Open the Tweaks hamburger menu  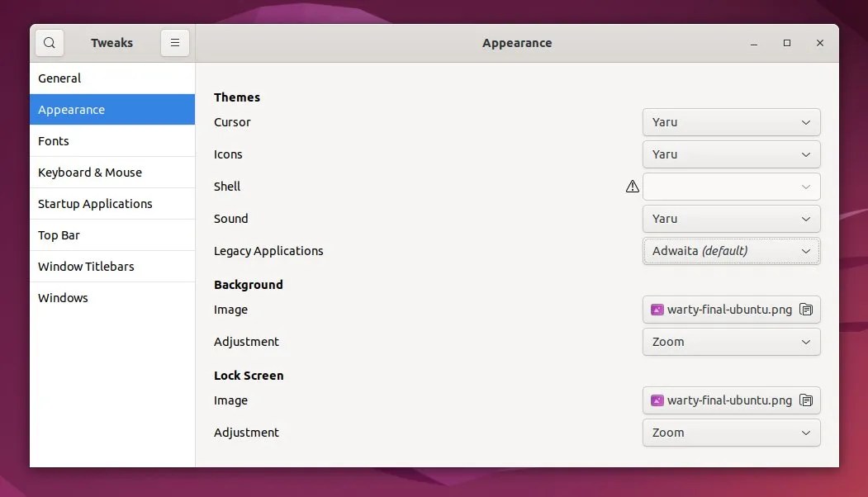click(175, 43)
